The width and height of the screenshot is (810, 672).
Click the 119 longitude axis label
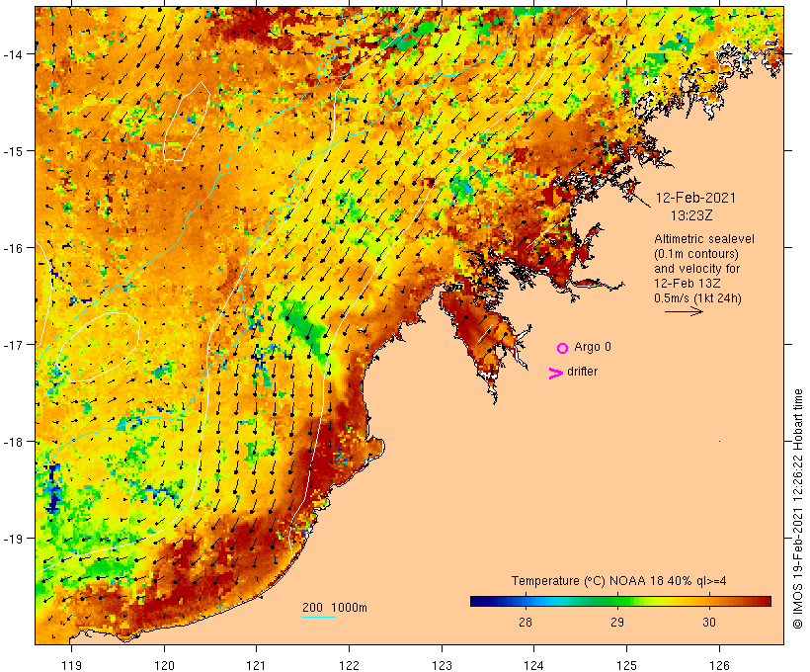point(71,665)
